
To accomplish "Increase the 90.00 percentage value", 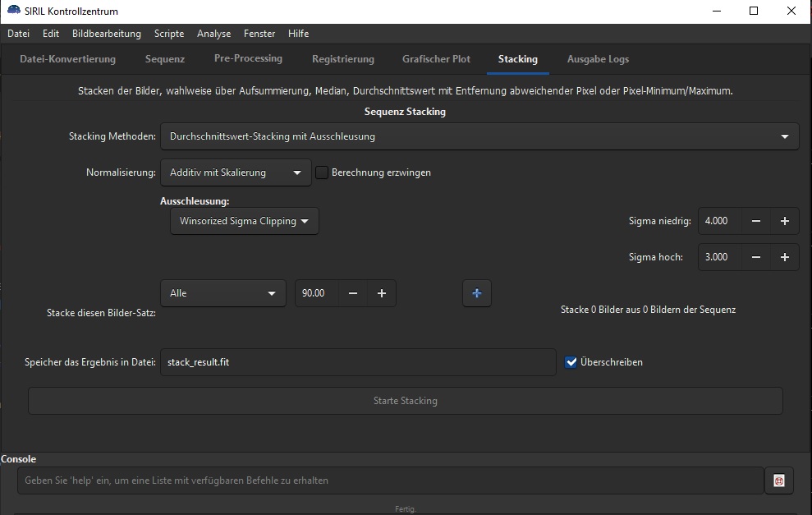I will click(382, 293).
